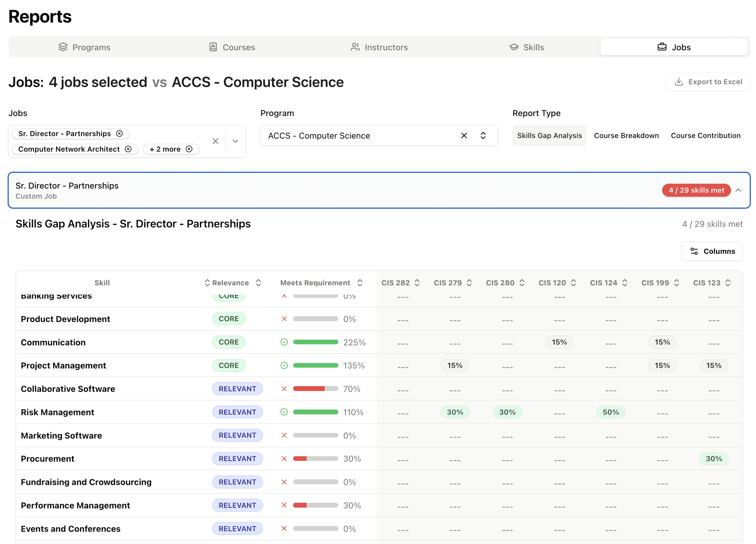The width and height of the screenshot is (756, 544).
Task: Open the Courses tab
Action: (232, 47)
